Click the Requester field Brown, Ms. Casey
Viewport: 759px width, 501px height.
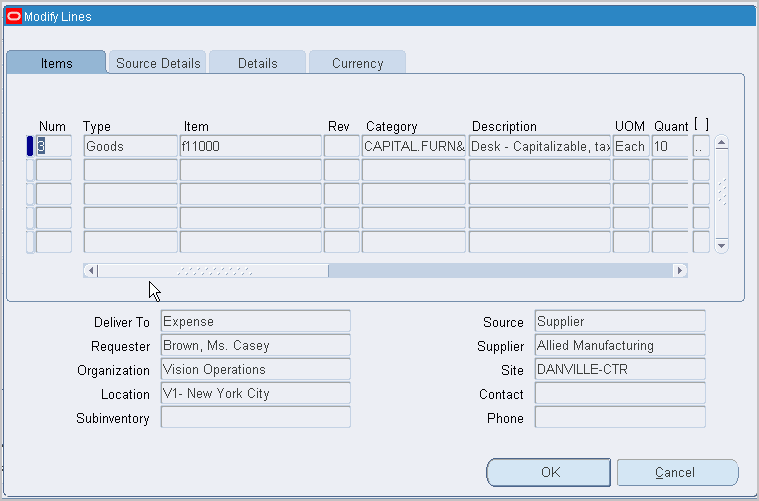pyautogui.click(x=256, y=346)
